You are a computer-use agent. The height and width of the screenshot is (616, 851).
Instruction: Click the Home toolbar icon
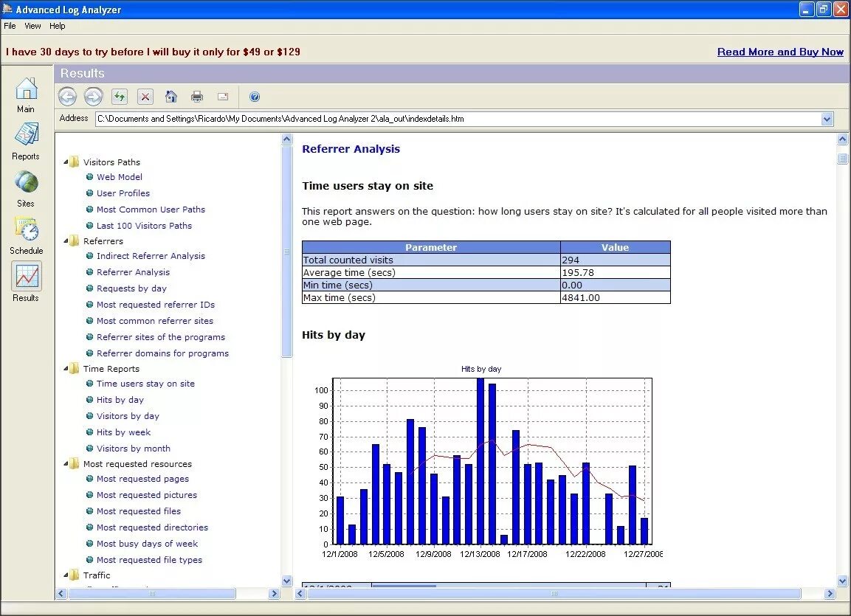pos(171,97)
